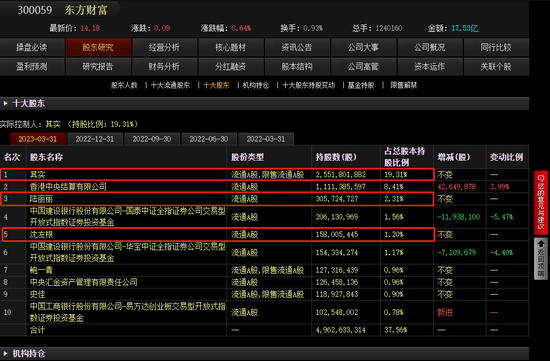Click total percentage 37.56%
This screenshot has height=361, width=550.
click(396, 330)
